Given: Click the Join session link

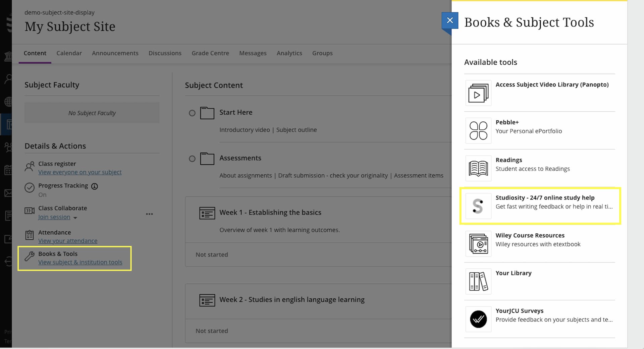Looking at the screenshot, I should click(x=54, y=217).
